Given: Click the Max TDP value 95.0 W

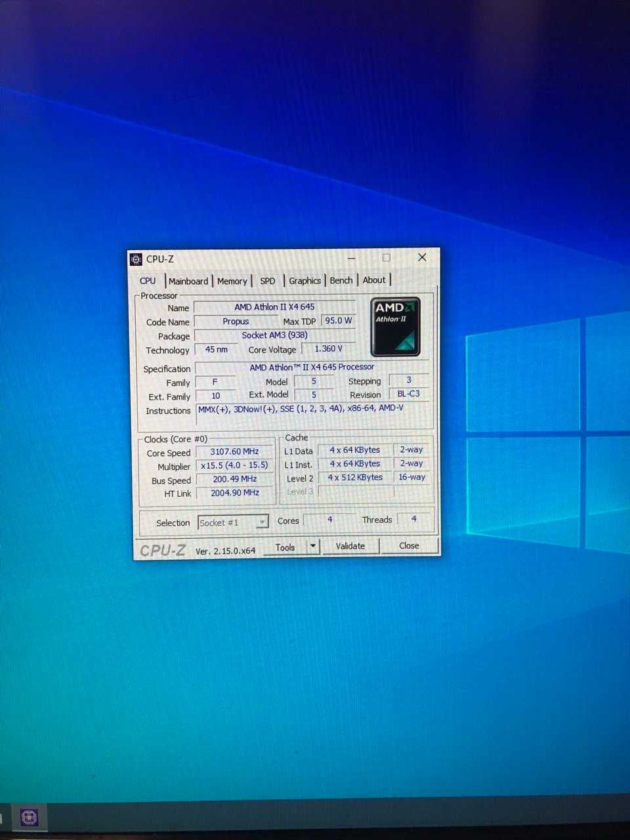Looking at the screenshot, I should click(x=339, y=321).
